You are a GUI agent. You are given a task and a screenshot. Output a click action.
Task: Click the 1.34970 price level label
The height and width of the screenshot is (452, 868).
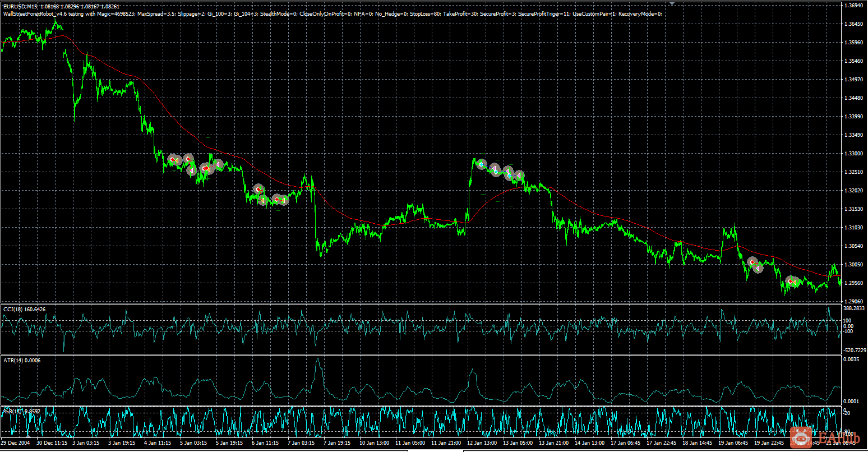pos(852,80)
